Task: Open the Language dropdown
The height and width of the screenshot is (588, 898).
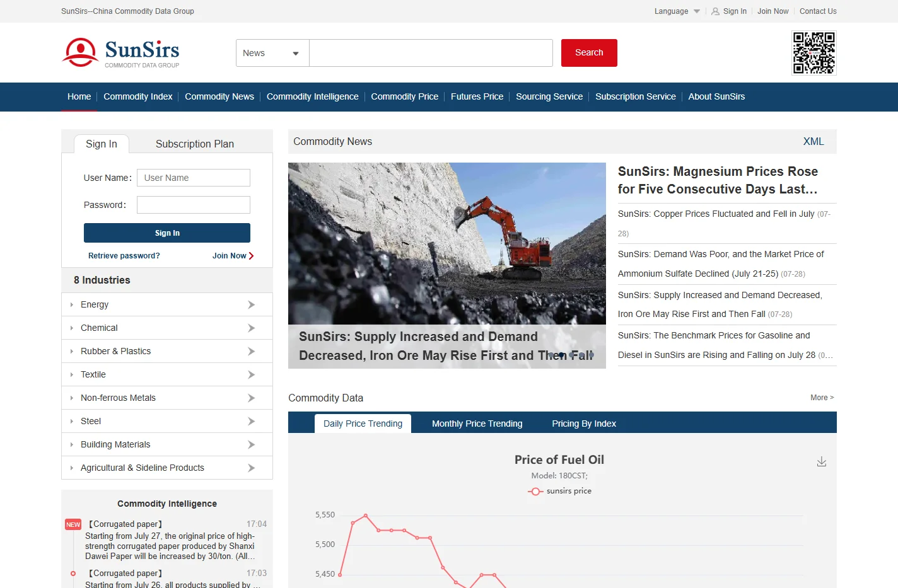Action: tap(677, 11)
